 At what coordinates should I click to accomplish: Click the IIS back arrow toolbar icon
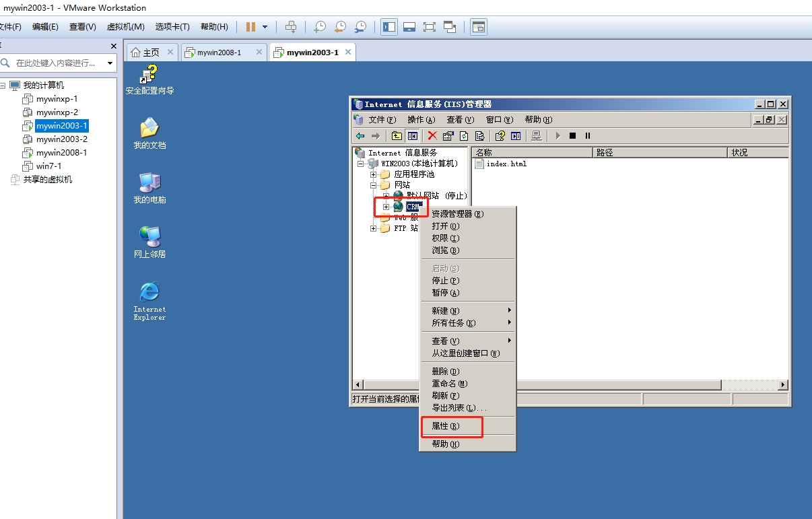tap(360, 136)
